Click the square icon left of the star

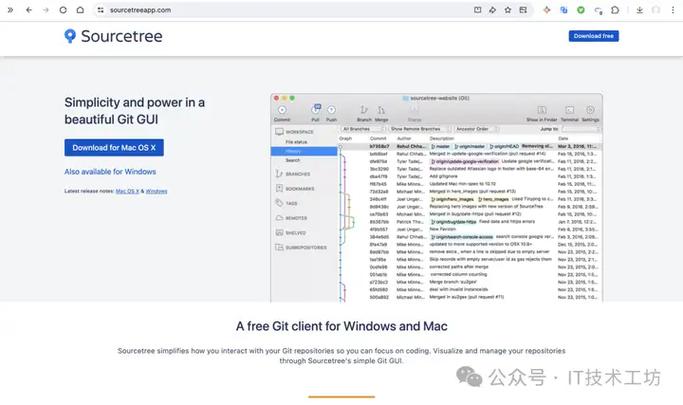click(x=477, y=10)
